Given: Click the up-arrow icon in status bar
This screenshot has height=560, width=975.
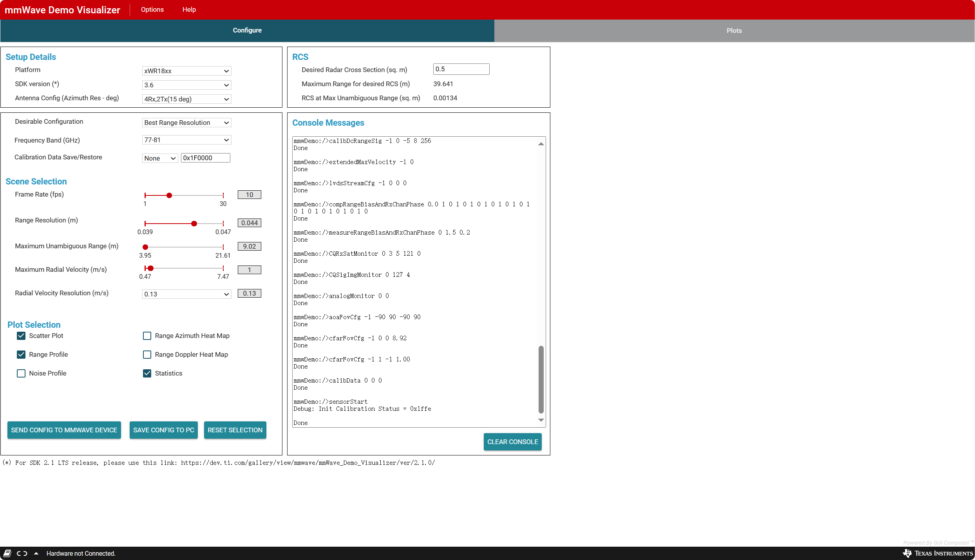Looking at the screenshot, I should [x=36, y=553].
